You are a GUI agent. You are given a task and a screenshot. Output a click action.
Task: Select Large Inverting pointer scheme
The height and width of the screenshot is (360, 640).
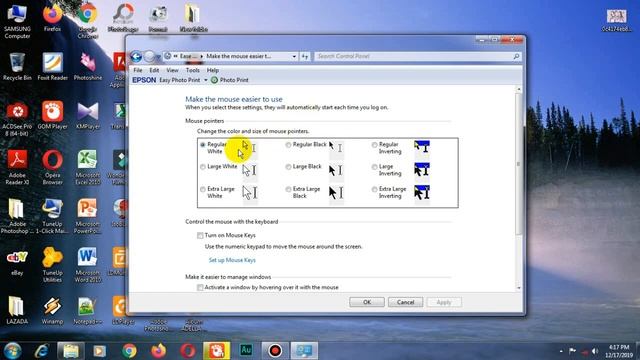pos(374,167)
